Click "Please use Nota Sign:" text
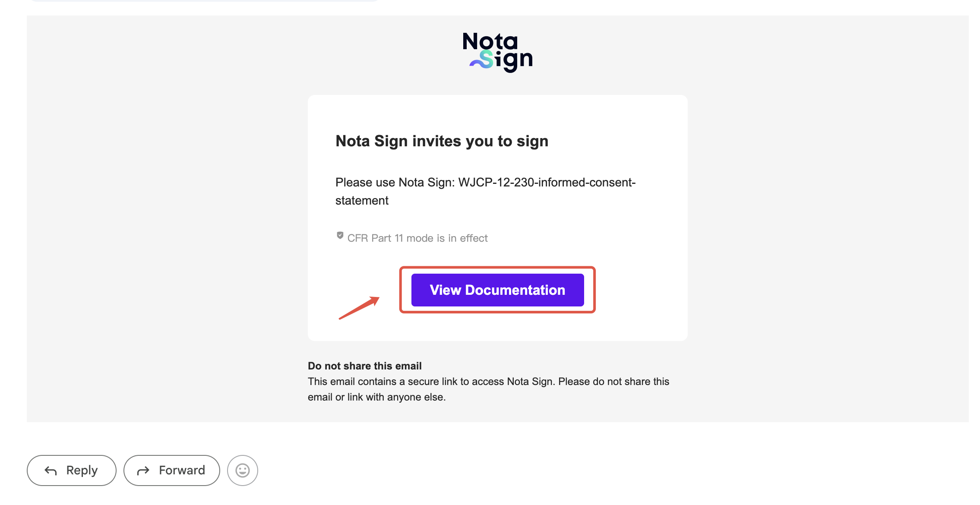Screen dimensions: 980x505 395,183
